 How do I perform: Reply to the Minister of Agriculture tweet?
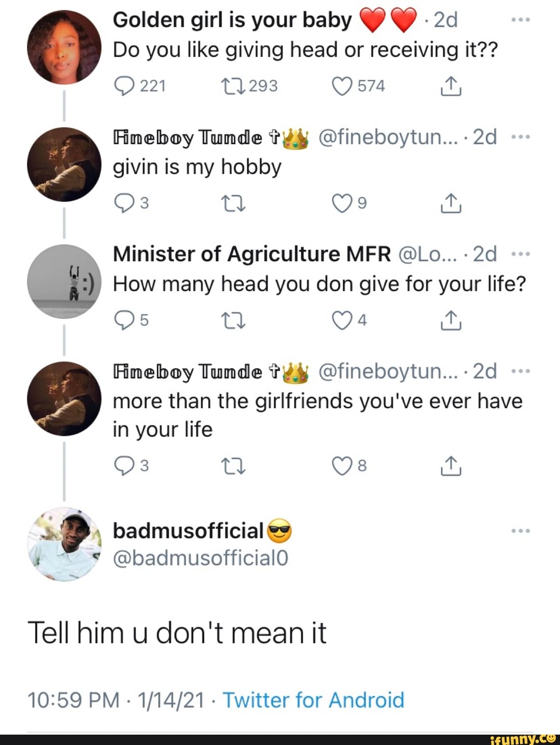coord(123,321)
